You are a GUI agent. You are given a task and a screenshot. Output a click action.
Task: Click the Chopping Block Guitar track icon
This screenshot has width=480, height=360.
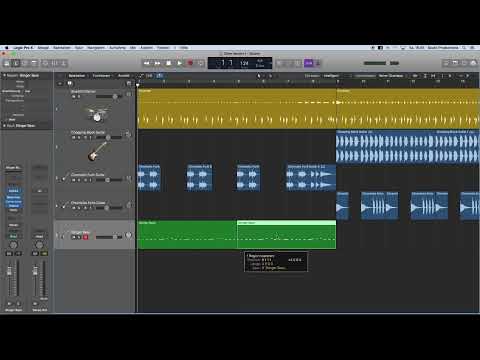97,153
